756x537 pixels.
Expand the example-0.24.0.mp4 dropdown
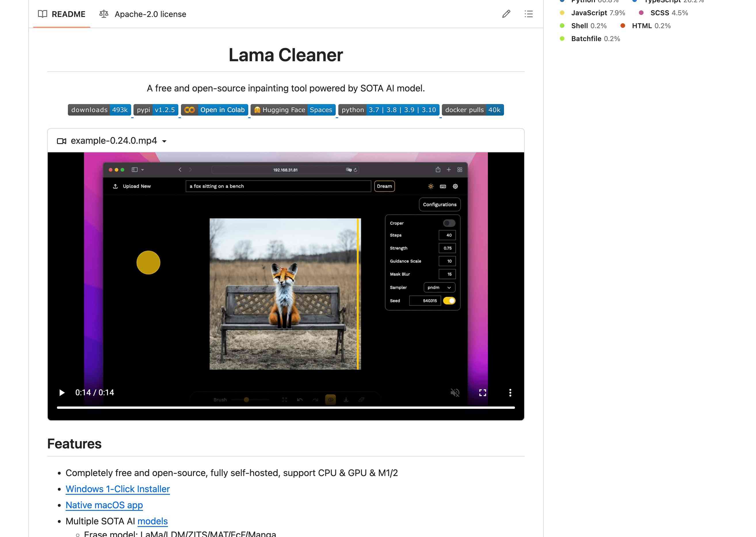pyautogui.click(x=165, y=141)
